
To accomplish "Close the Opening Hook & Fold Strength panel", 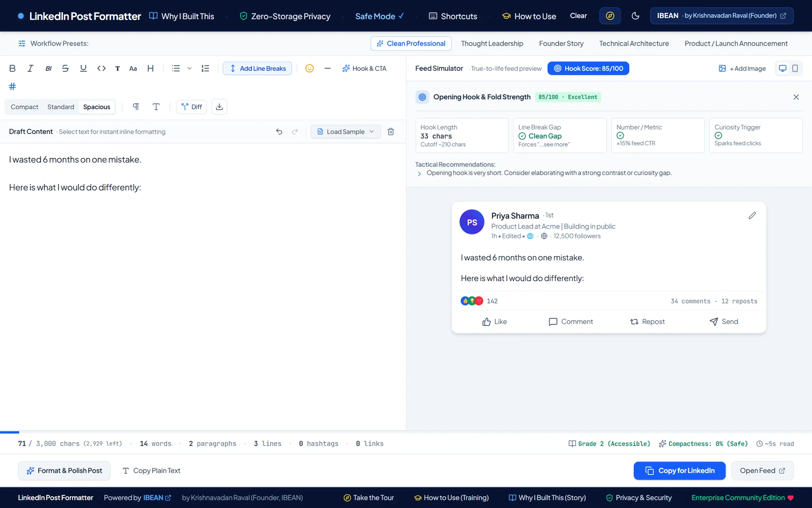I will [x=796, y=97].
